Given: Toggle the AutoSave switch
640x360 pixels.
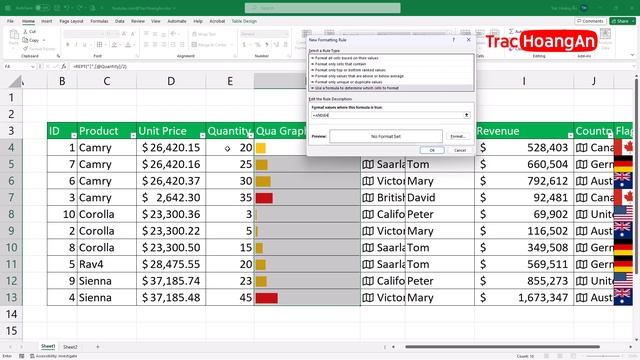Looking at the screenshot, I should tap(42, 8).
